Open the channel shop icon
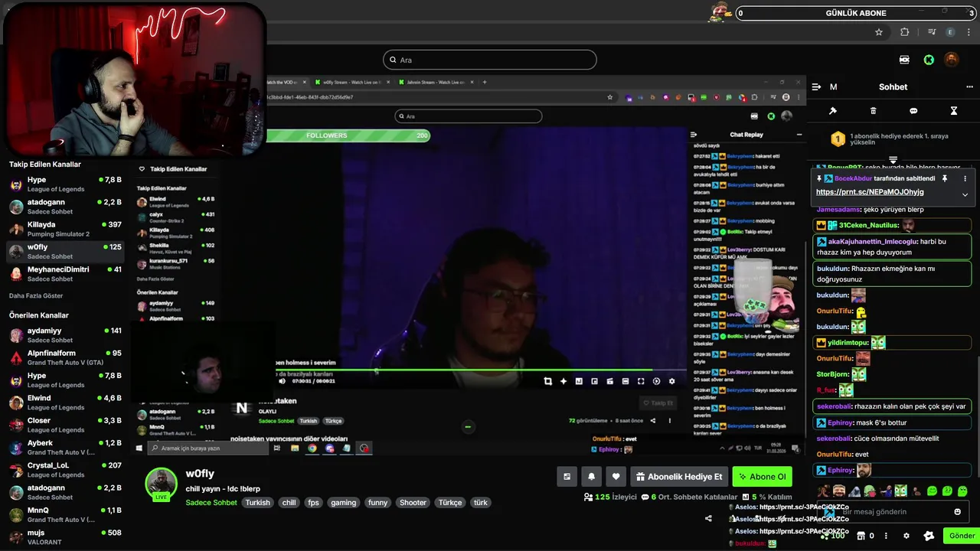The height and width of the screenshot is (551, 980). (x=861, y=536)
